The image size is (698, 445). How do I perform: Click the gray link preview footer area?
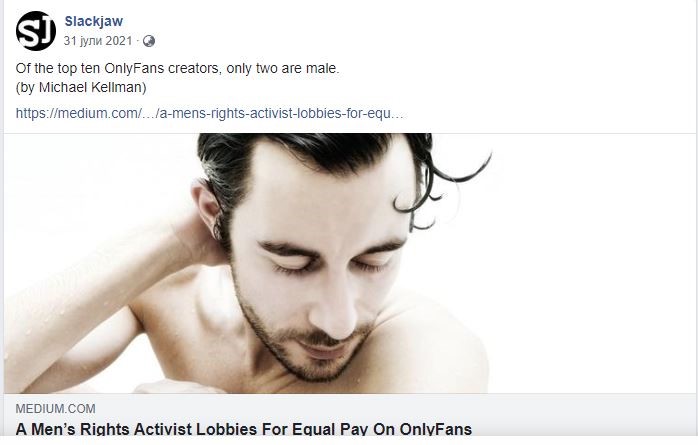coord(350,416)
